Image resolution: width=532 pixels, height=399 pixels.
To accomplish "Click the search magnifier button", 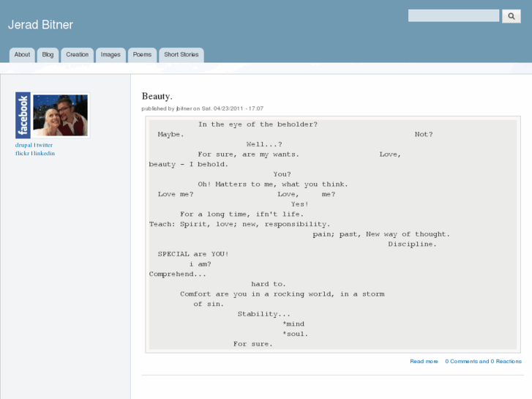I will [512, 16].
